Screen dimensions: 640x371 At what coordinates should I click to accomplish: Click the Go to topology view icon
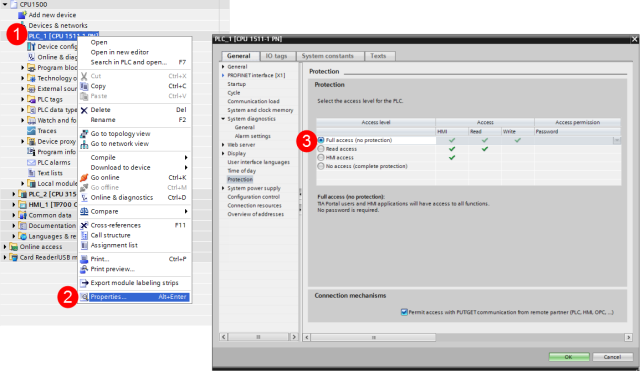(84, 134)
